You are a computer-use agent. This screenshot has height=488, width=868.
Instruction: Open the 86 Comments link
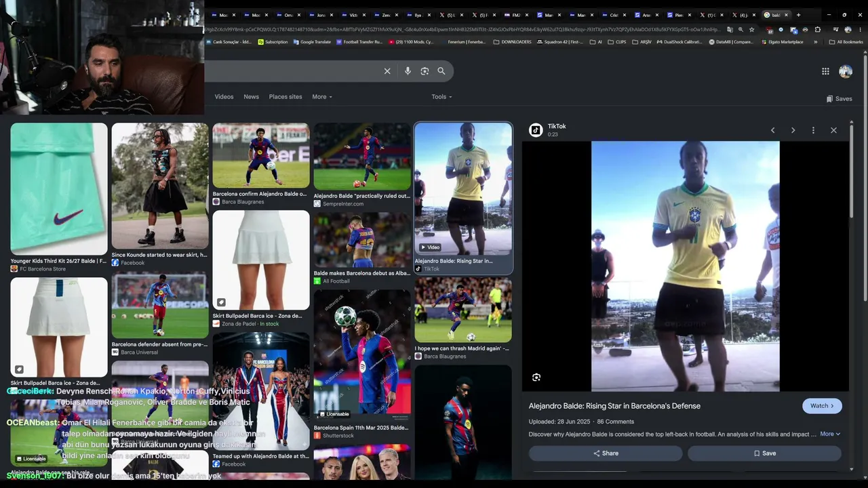pos(615,422)
